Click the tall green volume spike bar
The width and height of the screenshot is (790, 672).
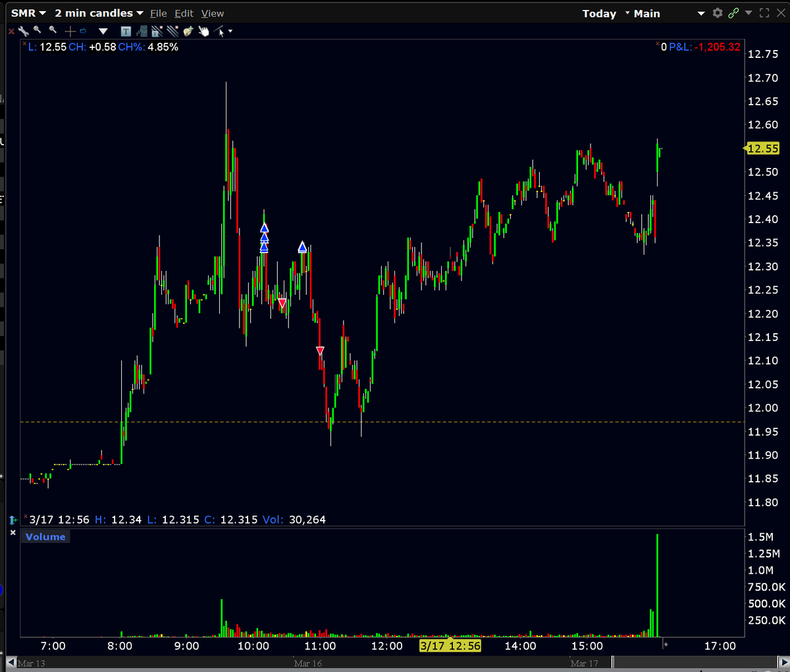tap(657, 585)
